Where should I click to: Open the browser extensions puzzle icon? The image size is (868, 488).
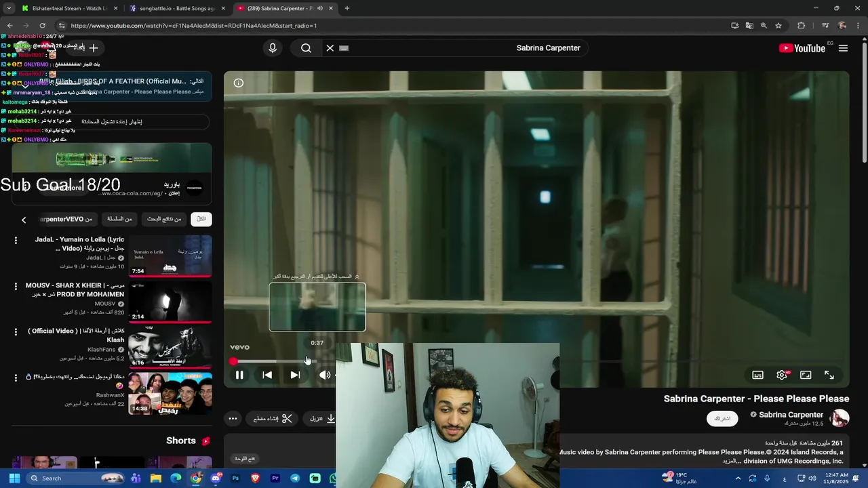point(801,26)
